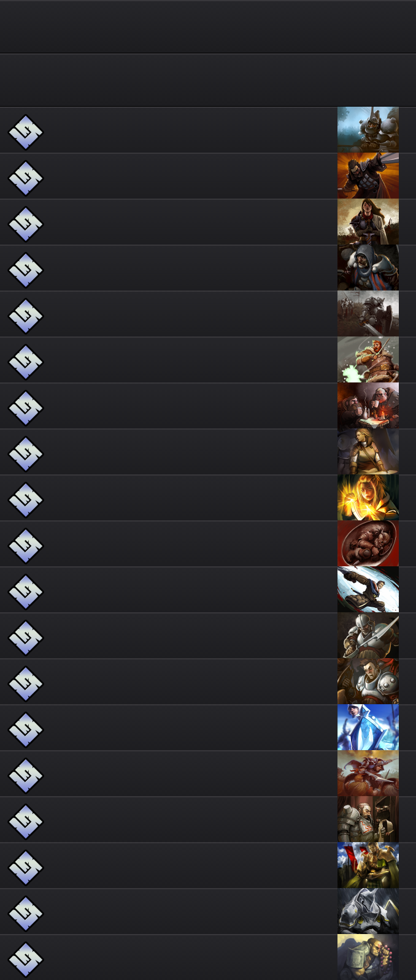The image size is (416, 980).
Task: Click the empty header bar at the top
Action: point(208,27)
